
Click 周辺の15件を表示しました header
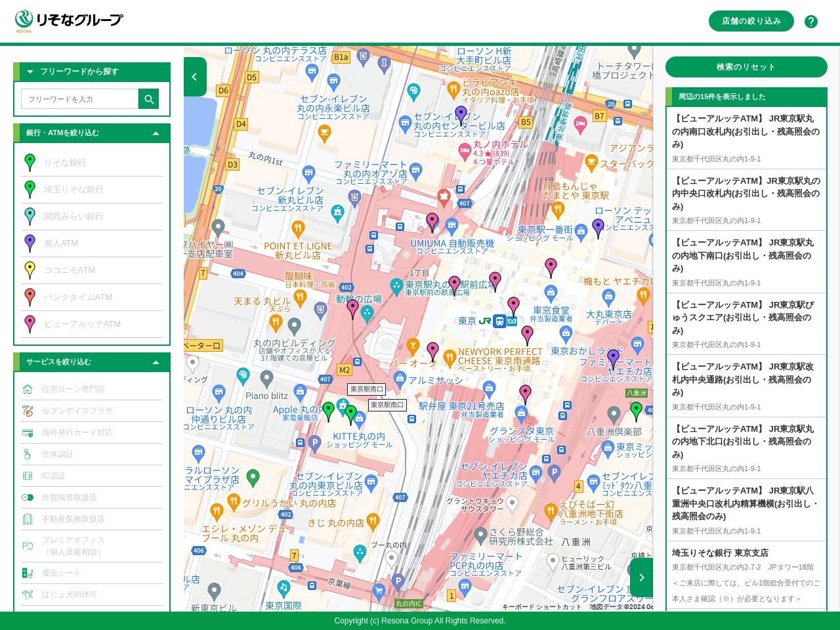746,96
